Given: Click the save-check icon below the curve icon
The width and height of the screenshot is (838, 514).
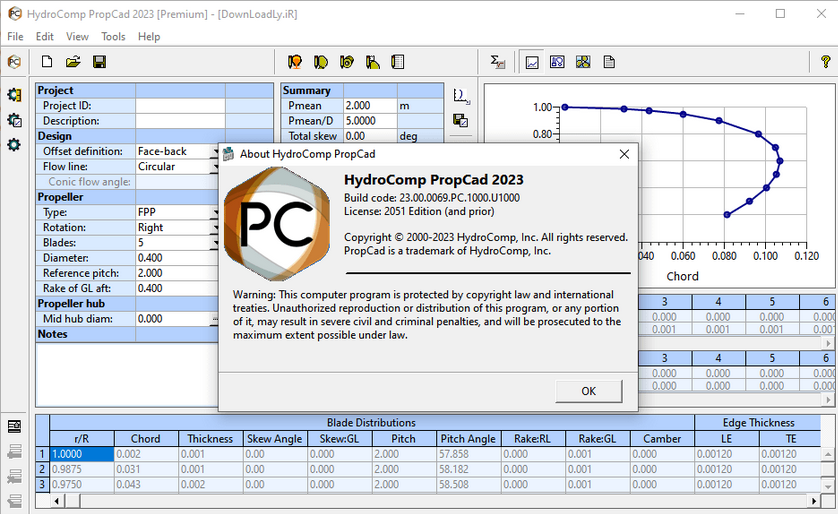Looking at the screenshot, I should 461,120.
